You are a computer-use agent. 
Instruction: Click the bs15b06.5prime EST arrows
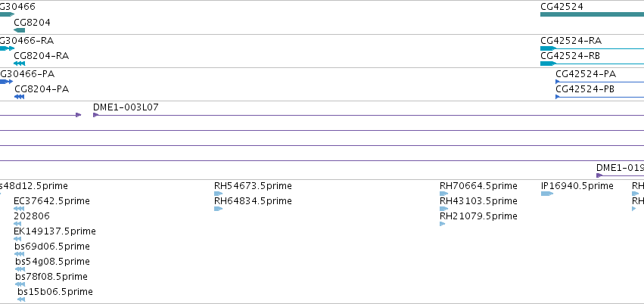click(21, 299)
